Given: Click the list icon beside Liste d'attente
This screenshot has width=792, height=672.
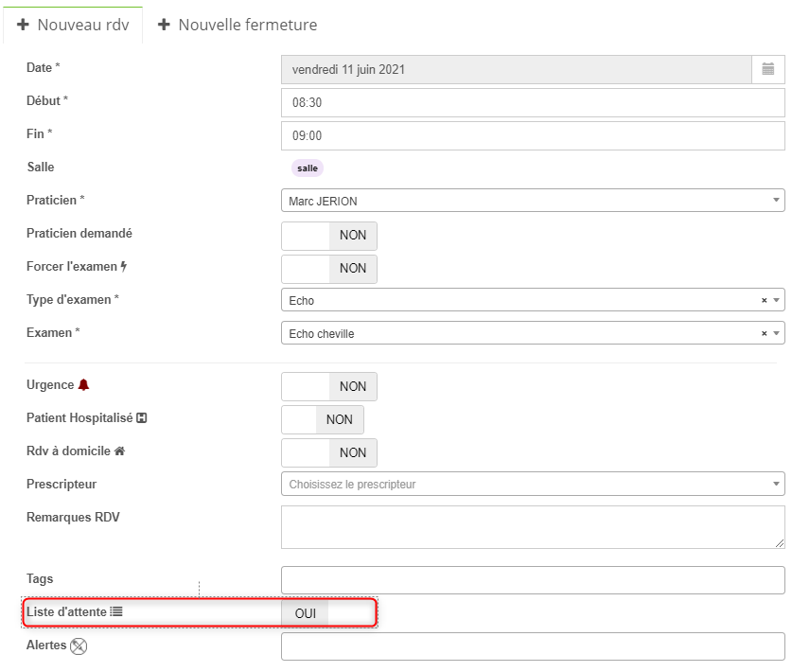Looking at the screenshot, I should (x=116, y=612).
